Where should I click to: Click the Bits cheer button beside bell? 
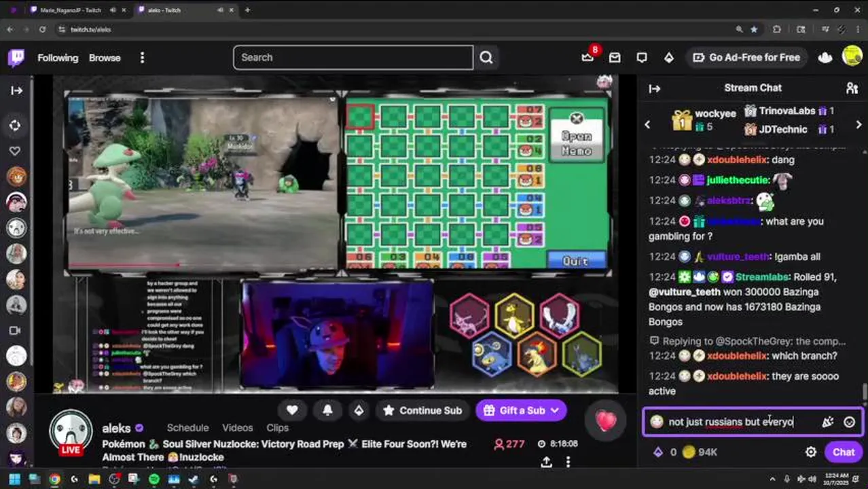coord(359,410)
